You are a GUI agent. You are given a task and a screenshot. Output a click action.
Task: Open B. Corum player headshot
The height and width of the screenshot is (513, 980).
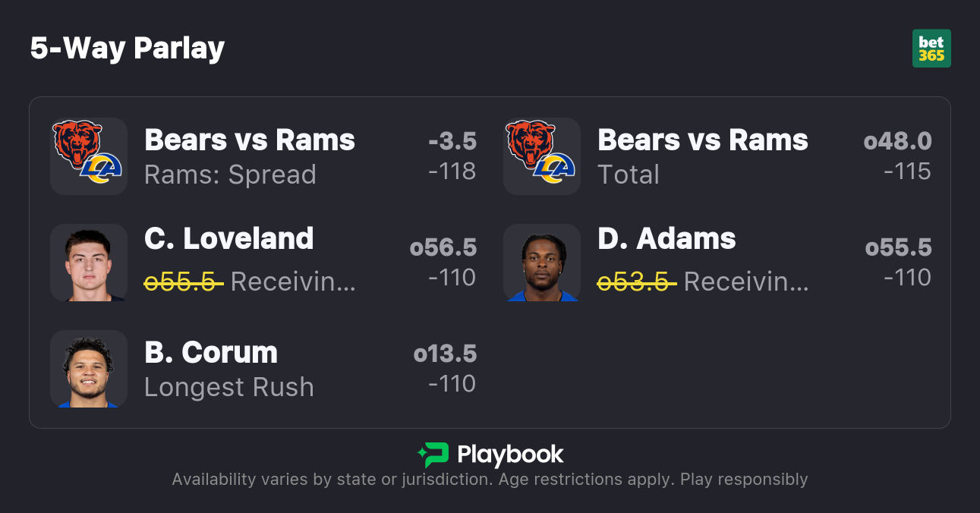coord(88,369)
